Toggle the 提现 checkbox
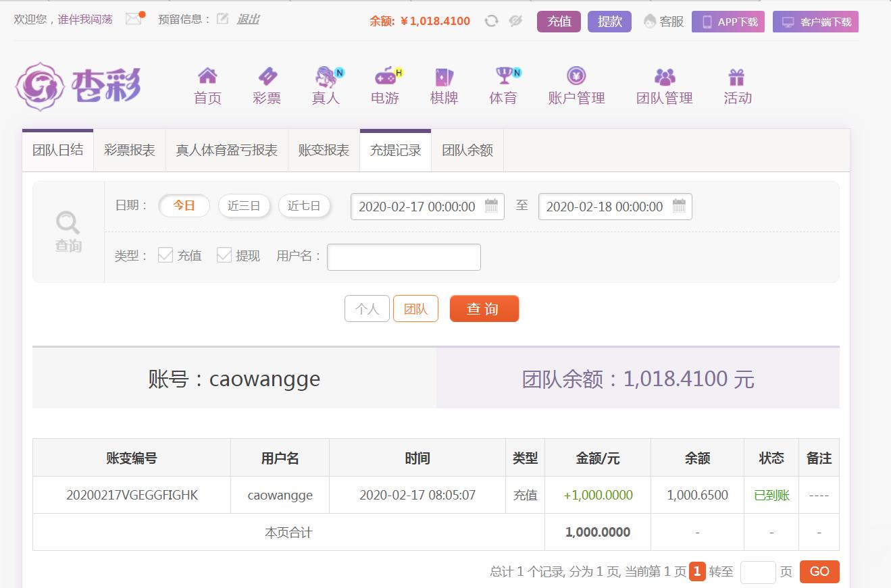Screen dimensions: 891x588 tap(224, 255)
